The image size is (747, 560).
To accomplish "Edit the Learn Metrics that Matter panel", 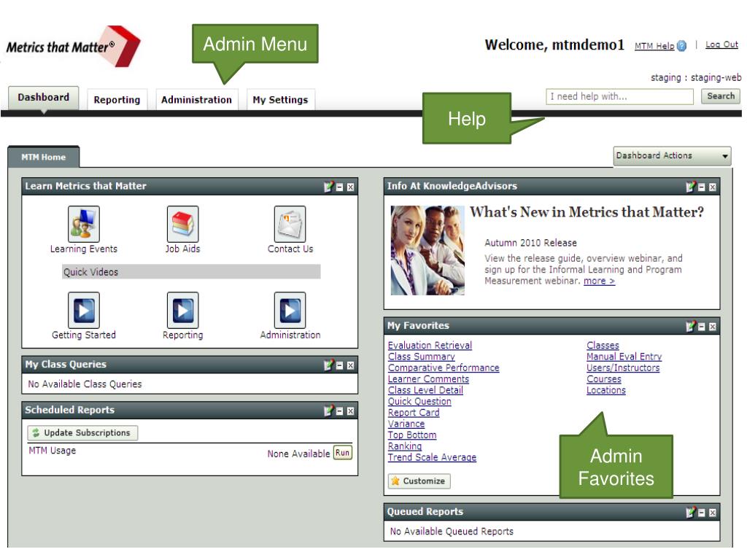I will click(329, 187).
